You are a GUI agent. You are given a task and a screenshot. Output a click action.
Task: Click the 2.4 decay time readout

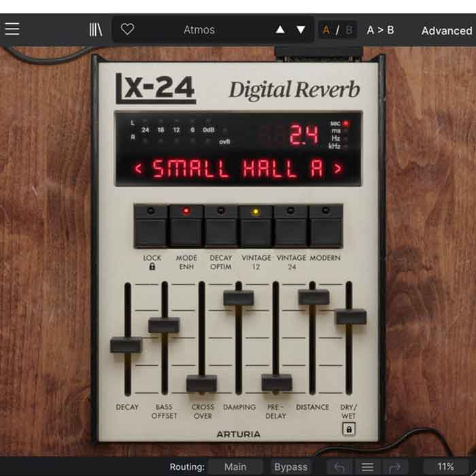[x=304, y=135]
